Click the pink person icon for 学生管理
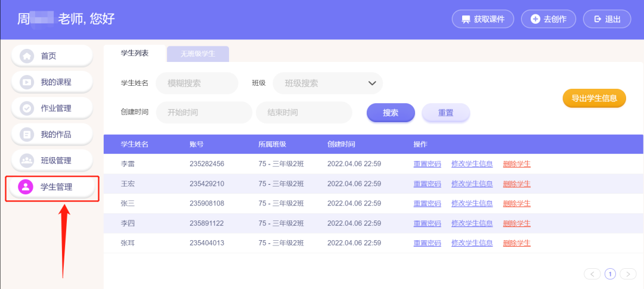The width and height of the screenshot is (644, 289). click(x=27, y=187)
